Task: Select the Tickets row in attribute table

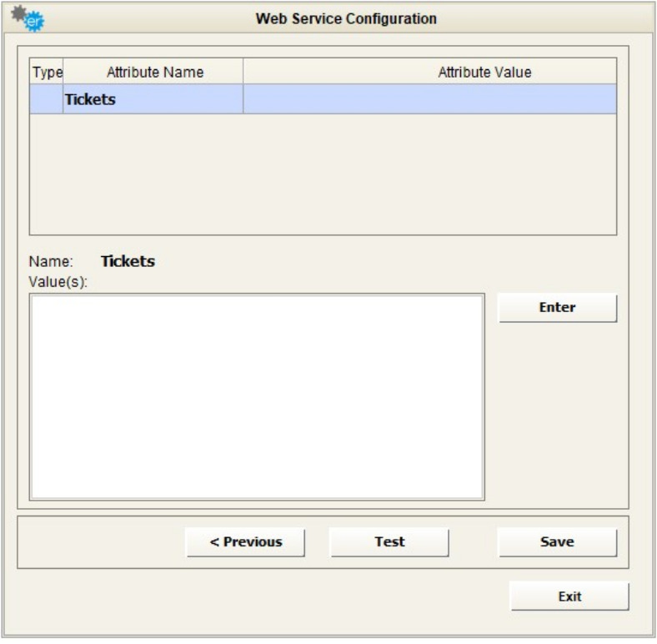Action: pyautogui.click(x=323, y=99)
